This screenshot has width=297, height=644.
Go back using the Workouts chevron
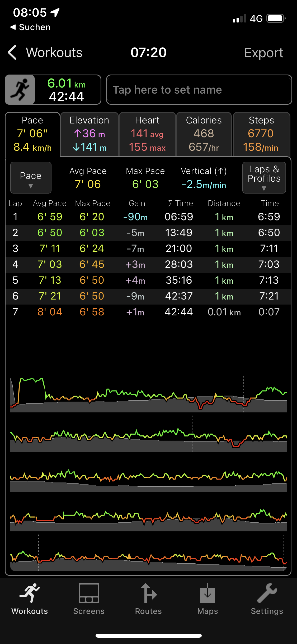(x=13, y=52)
